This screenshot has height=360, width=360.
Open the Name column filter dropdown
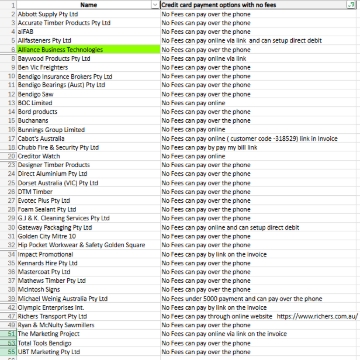155,5
